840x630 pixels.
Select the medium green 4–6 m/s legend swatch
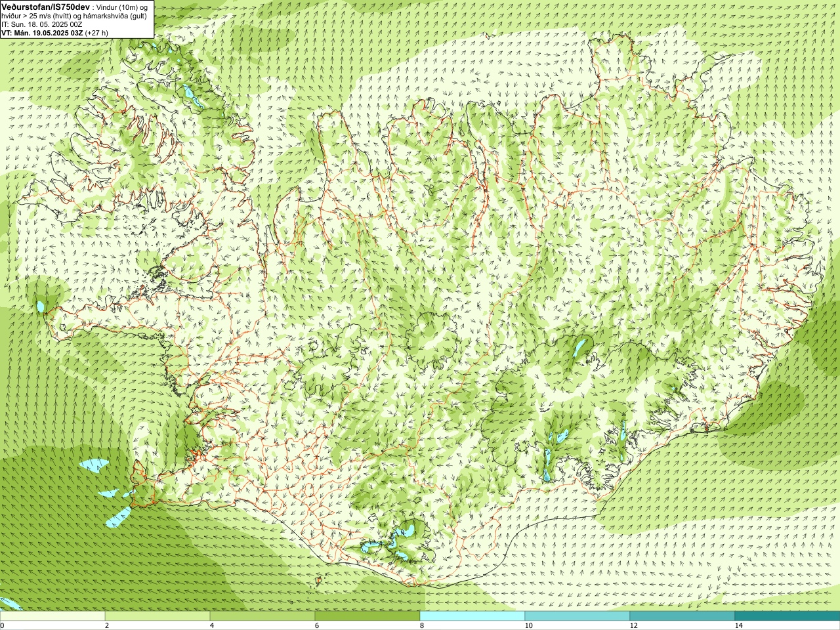(262, 616)
